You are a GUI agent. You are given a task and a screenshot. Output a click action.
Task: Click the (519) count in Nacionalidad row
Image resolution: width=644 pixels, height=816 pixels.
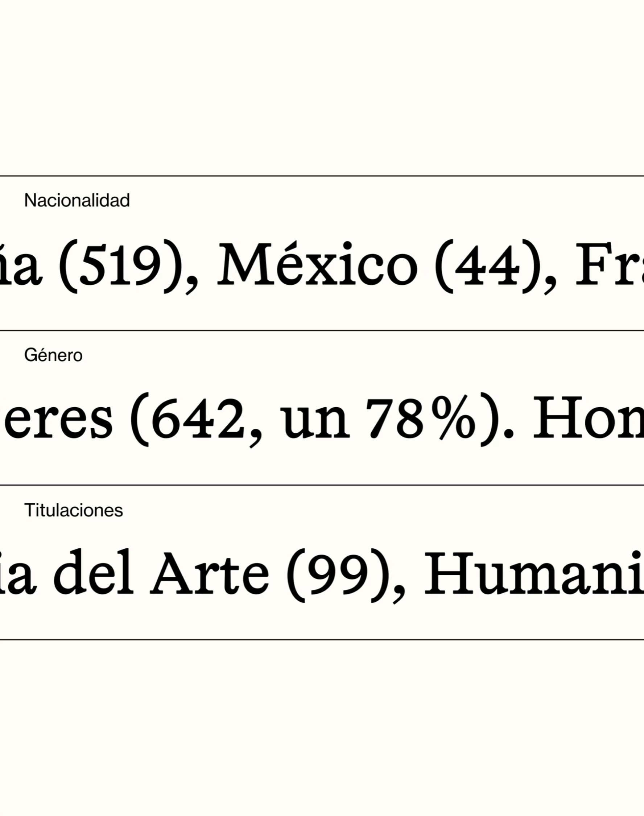121,266
